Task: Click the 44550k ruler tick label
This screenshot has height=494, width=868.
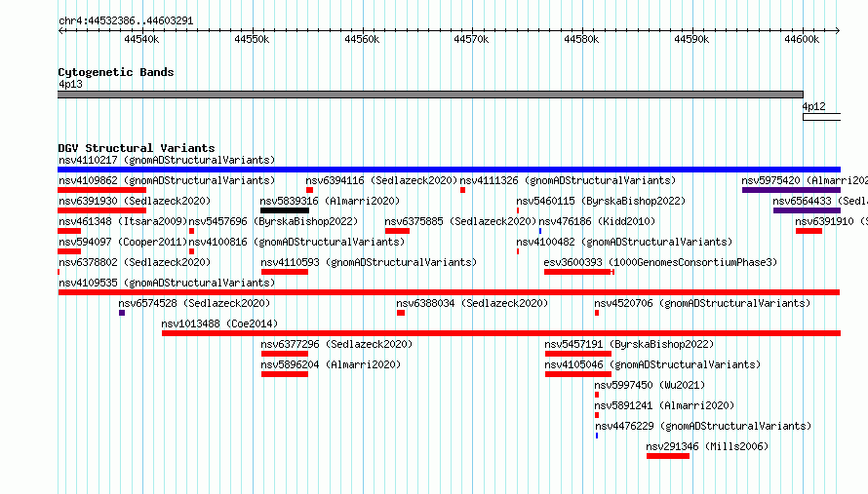Action: (252, 39)
